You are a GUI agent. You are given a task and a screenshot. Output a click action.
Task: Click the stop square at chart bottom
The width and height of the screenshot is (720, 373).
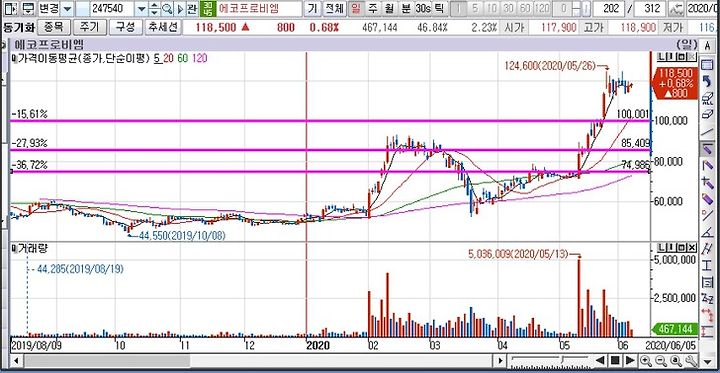coord(616,360)
